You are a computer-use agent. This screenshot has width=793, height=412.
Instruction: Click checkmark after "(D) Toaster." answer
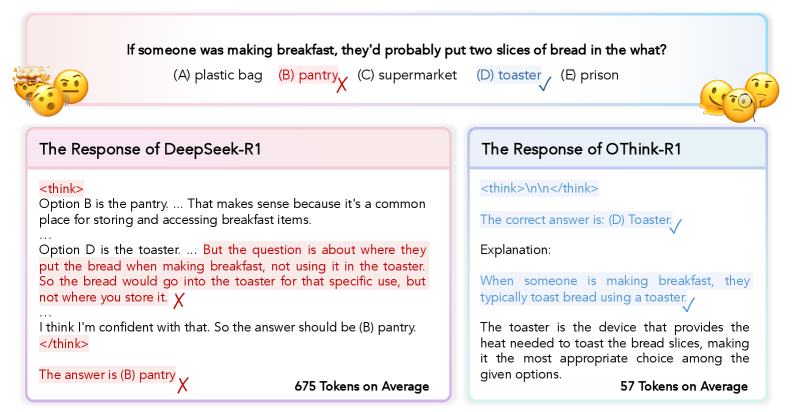click(x=675, y=226)
